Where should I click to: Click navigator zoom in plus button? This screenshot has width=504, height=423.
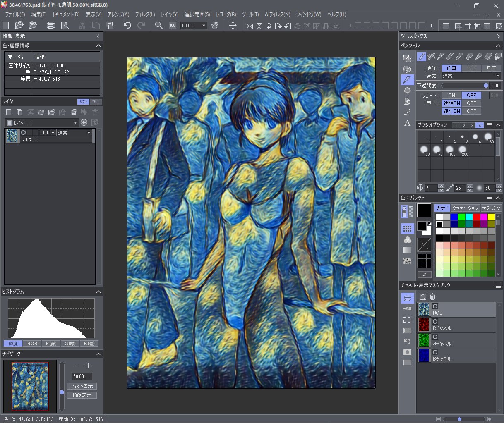click(88, 366)
